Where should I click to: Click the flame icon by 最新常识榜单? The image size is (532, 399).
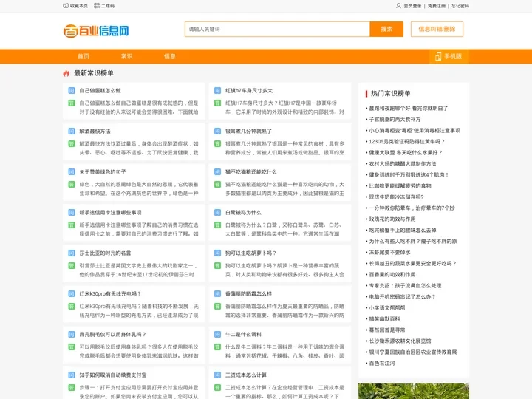click(x=66, y=73)
